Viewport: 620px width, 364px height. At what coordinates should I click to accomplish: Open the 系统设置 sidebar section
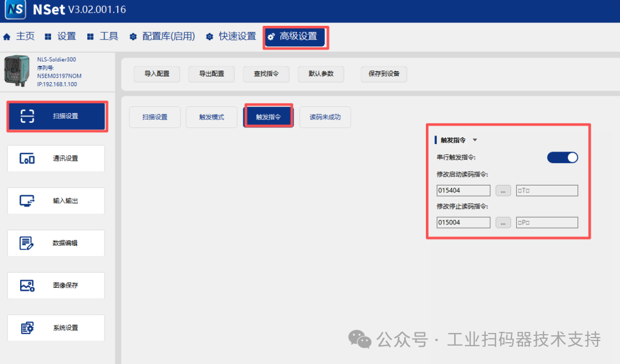pos(56,328)
